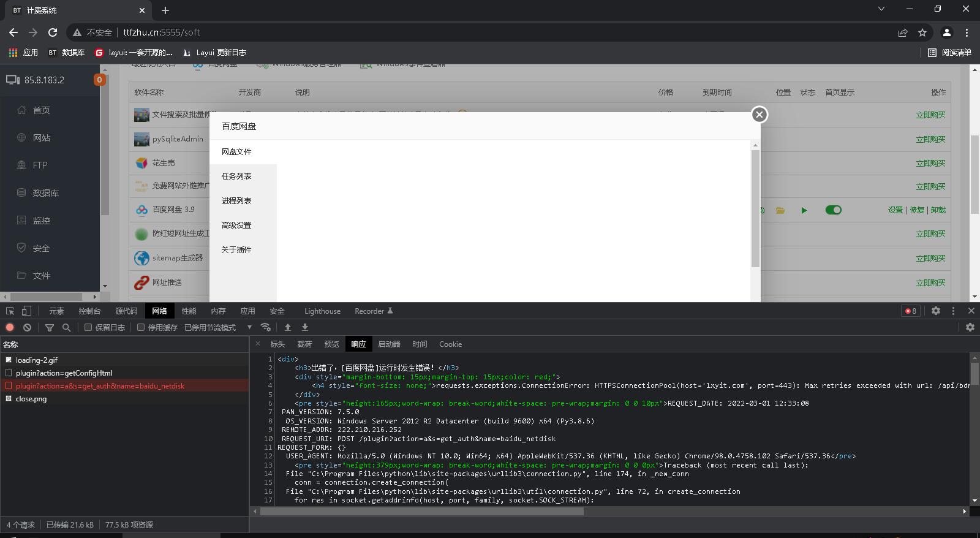Switch to 控制台 console tab

[x=89, y=311]
